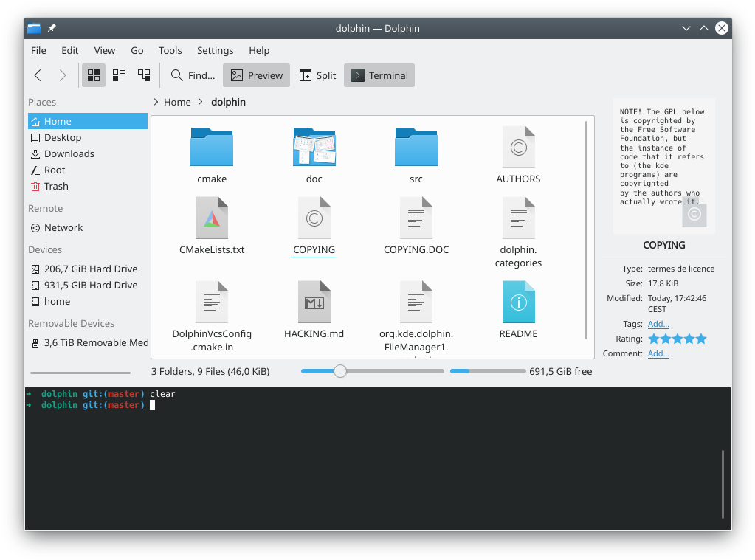755x560 pixels.
Task: Select the cmake folder icon
Action: (212, 147)
